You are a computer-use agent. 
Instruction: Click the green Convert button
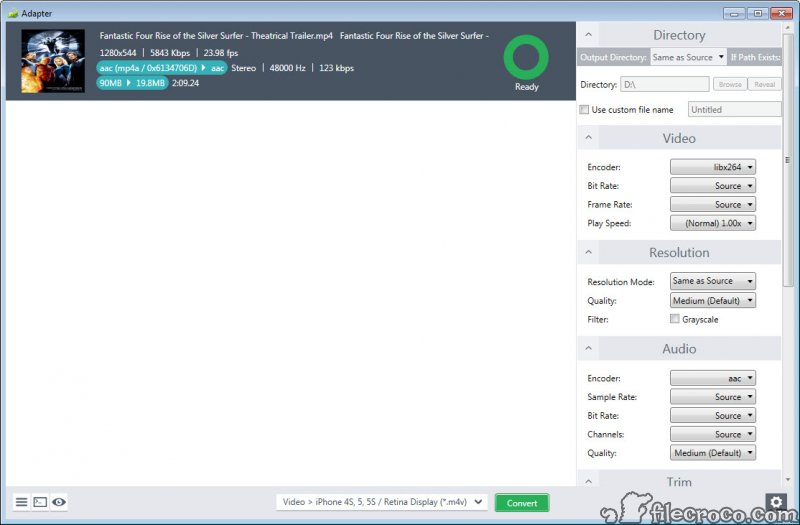point(522,503)
